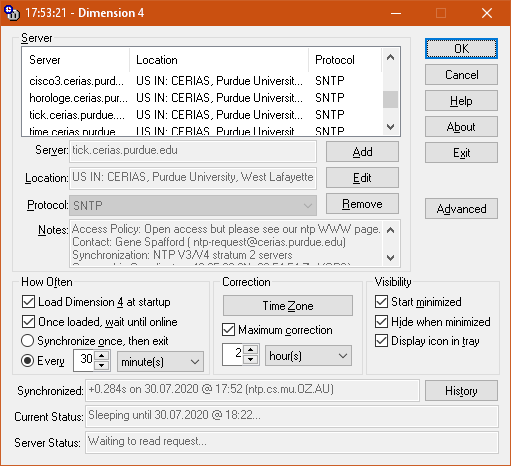Cancel the settings dialog
Viewport: 511px width, 466px height.
461,75
